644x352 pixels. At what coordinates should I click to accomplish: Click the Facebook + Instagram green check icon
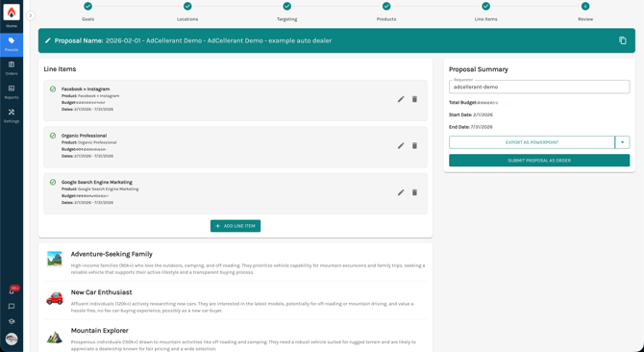(x=53, y=88)
